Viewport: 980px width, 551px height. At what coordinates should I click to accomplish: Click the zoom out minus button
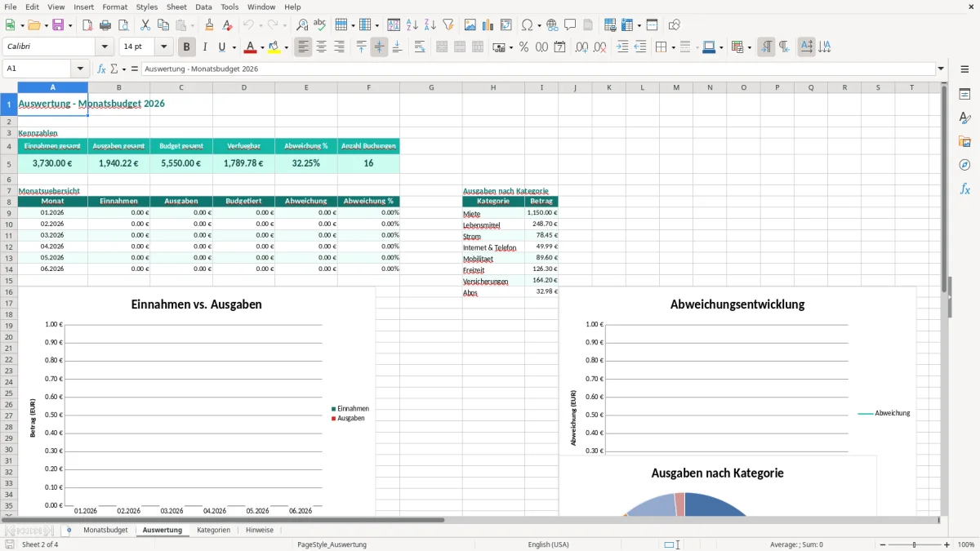pyautogui.click(x=881, y=544)
